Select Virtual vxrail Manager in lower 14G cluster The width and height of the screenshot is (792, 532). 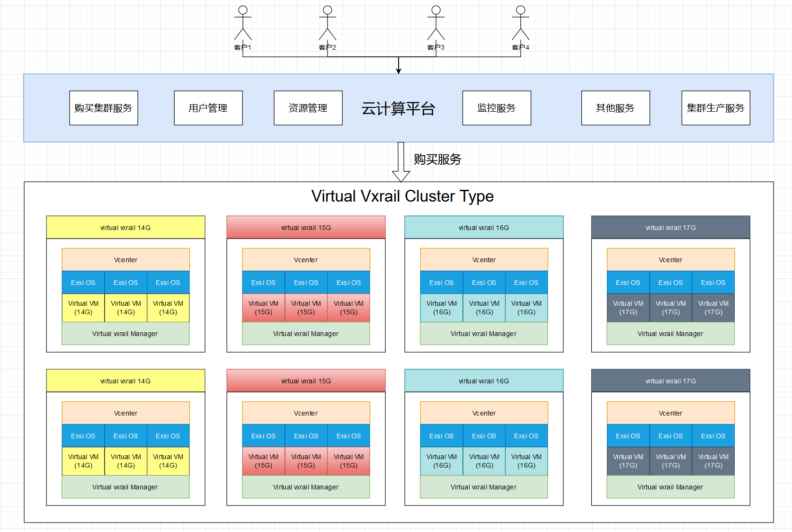(125, 487)
